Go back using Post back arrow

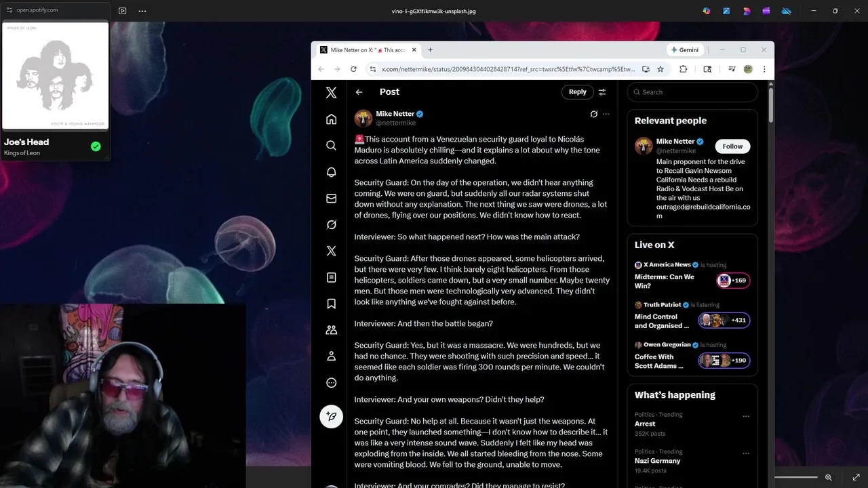359,92
